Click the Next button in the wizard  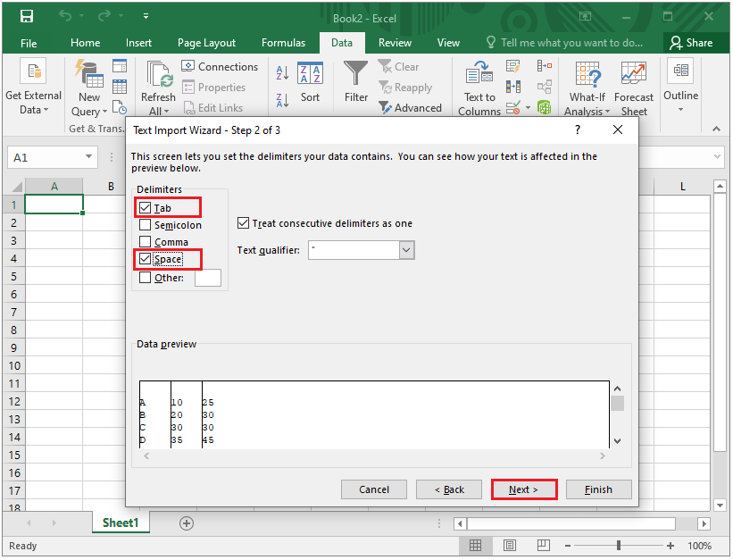(524, 489)
